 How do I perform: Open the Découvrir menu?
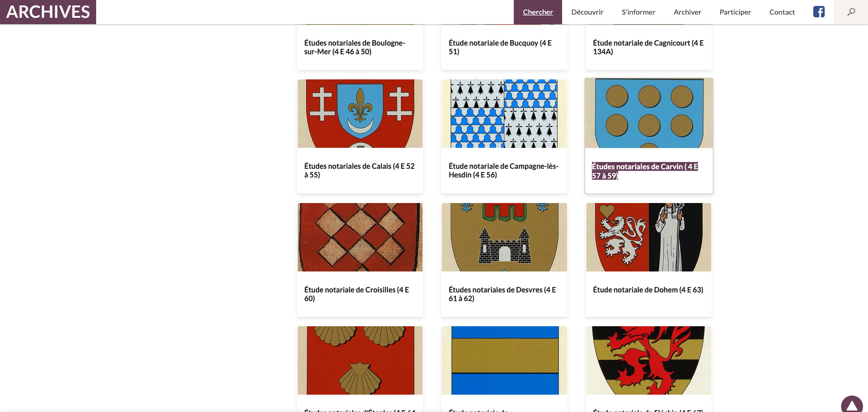[587, 12]
